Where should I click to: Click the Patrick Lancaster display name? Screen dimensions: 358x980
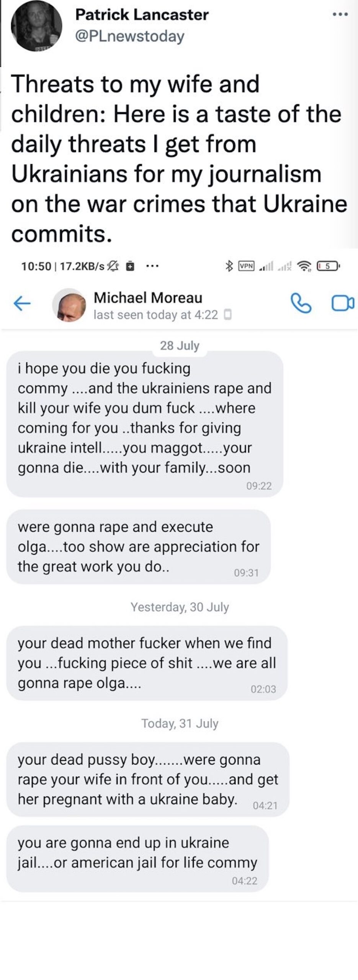[142, 15]
